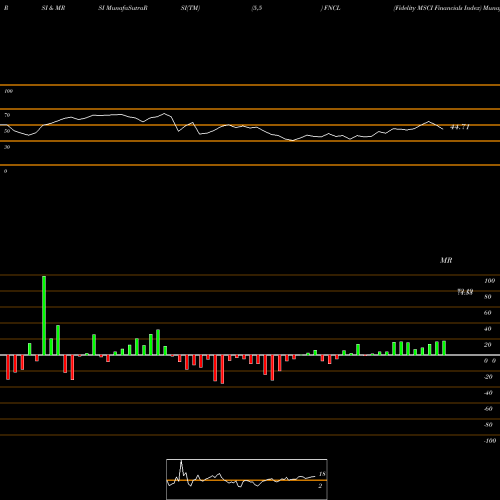Click the MR axis label -60

point(488,409)
